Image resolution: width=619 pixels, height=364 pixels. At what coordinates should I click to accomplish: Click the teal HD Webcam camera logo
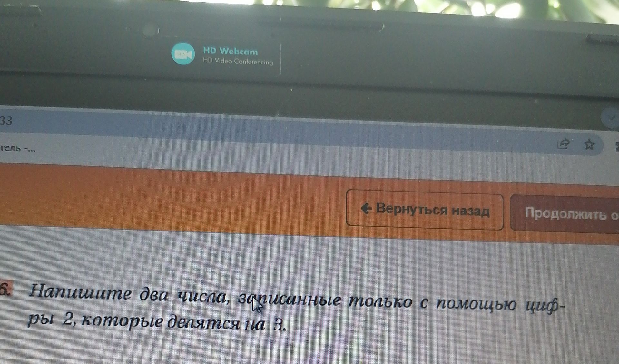click(x=183, y=54)
